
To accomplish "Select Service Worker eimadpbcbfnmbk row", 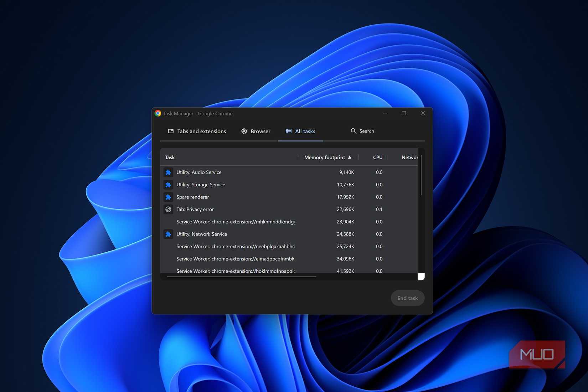I will pos(289,259).
